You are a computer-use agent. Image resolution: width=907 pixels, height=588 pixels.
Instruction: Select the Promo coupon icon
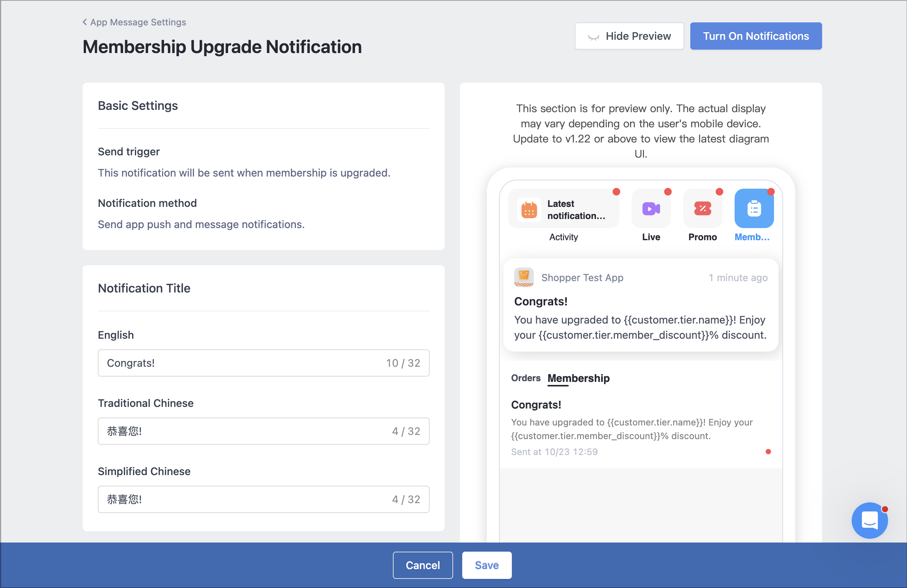702,208
